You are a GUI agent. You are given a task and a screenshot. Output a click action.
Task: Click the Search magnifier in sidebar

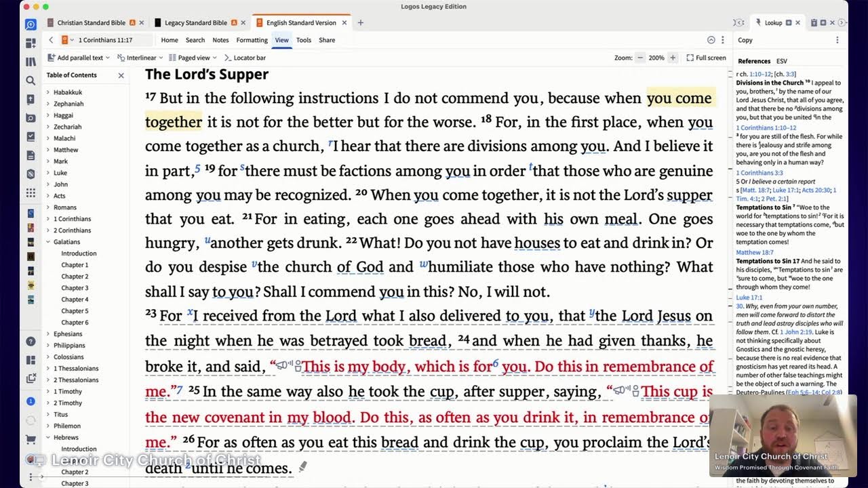point(31,81)
